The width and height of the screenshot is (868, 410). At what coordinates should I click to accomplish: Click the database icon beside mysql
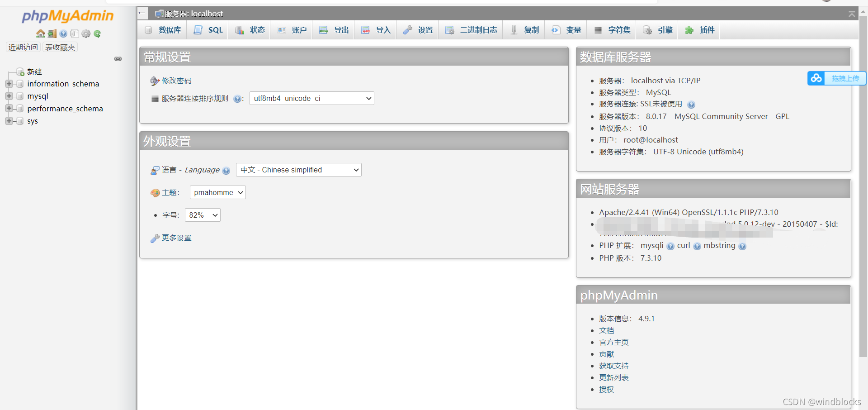[x=19, y=96]
